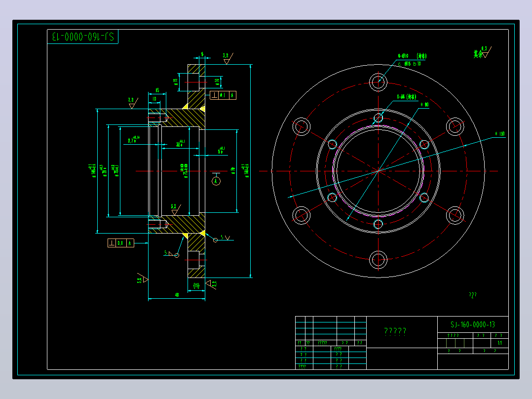
Task: Click the center point of the circular flange view
Action: [x=379, y=171]
